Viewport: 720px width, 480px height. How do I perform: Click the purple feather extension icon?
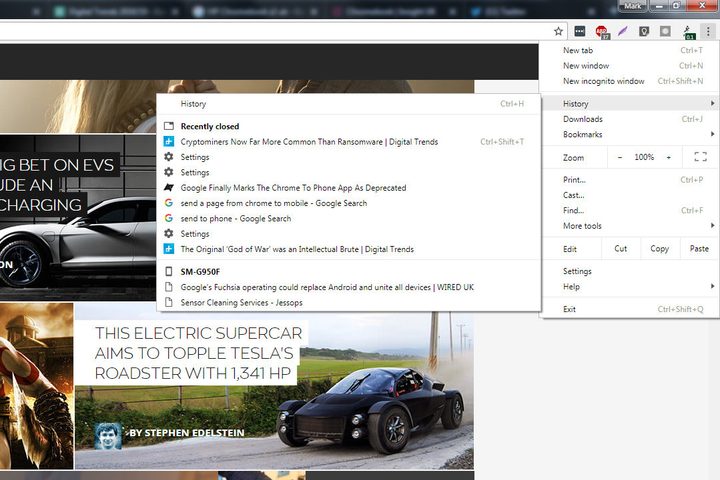click(x=622, y=31)
